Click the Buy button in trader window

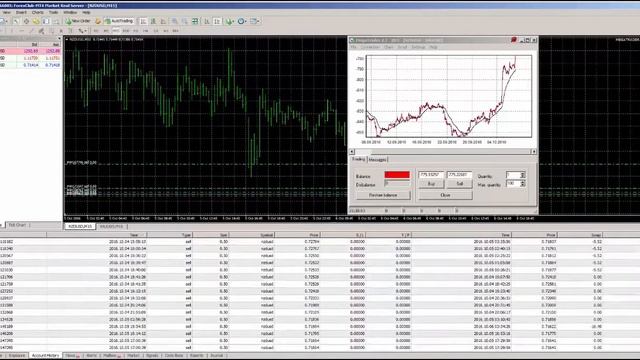431,184
